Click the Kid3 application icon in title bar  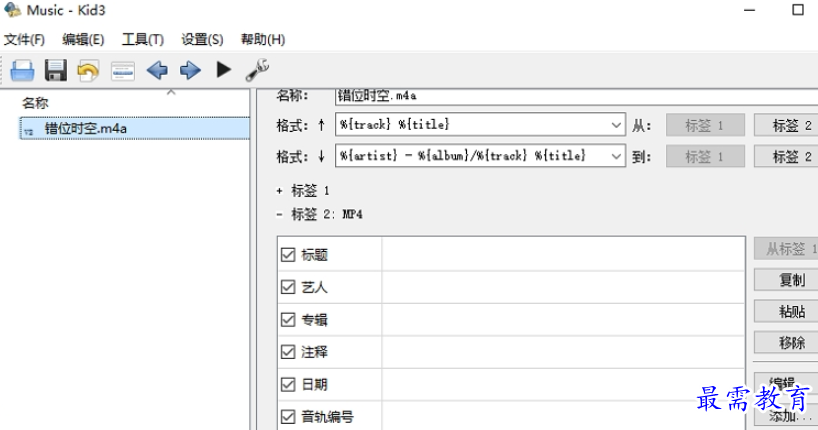[x=12, y=10]
